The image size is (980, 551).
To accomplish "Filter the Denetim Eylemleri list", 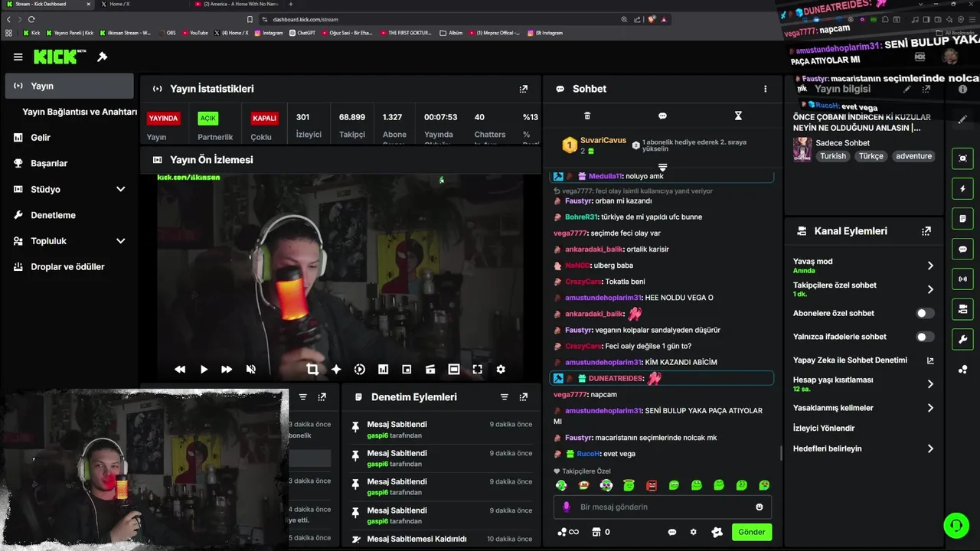I will 505,397.
